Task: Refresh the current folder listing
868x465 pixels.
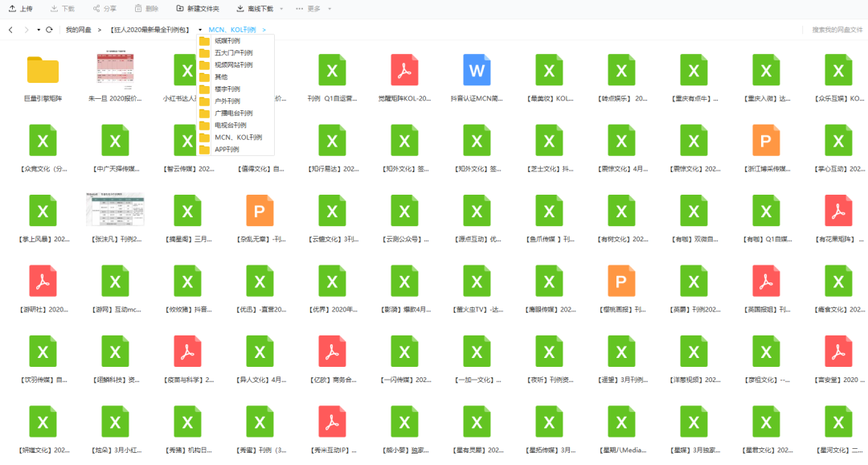Action: (49, 30)
